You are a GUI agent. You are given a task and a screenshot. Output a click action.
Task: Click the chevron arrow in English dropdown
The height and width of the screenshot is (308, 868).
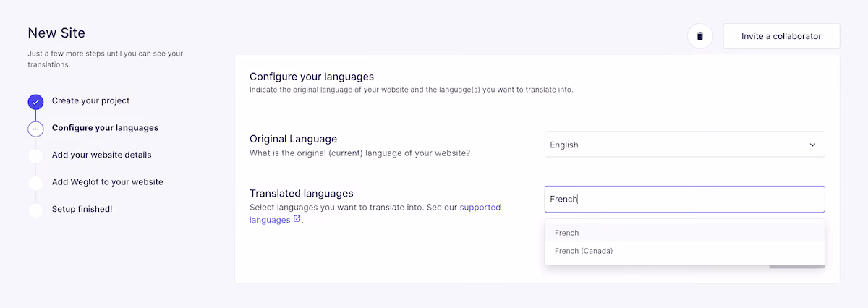coord(812,145)
